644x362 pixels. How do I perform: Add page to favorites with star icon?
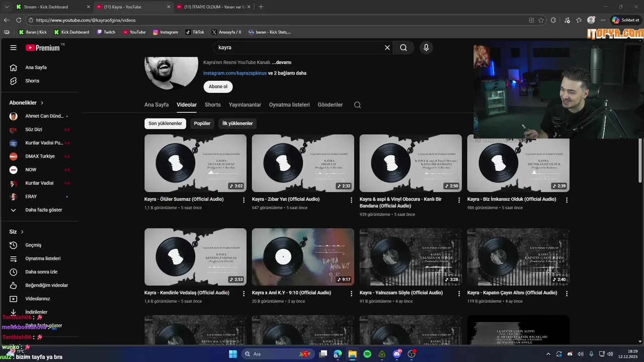tap(541, 20)
